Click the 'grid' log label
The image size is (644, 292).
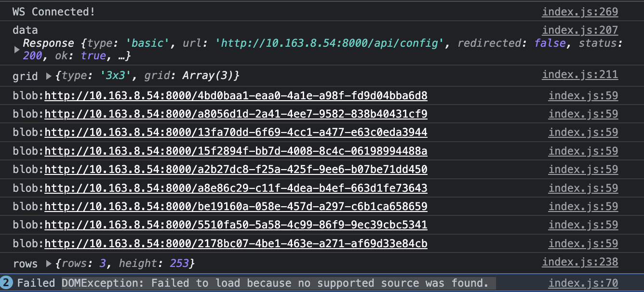[25, 76]
